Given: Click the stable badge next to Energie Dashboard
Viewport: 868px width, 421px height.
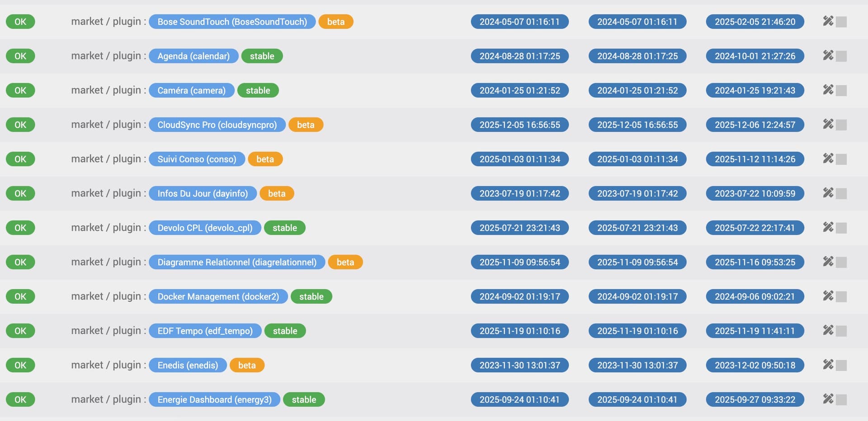Looking at the screenshot, I should coord(304,399).
